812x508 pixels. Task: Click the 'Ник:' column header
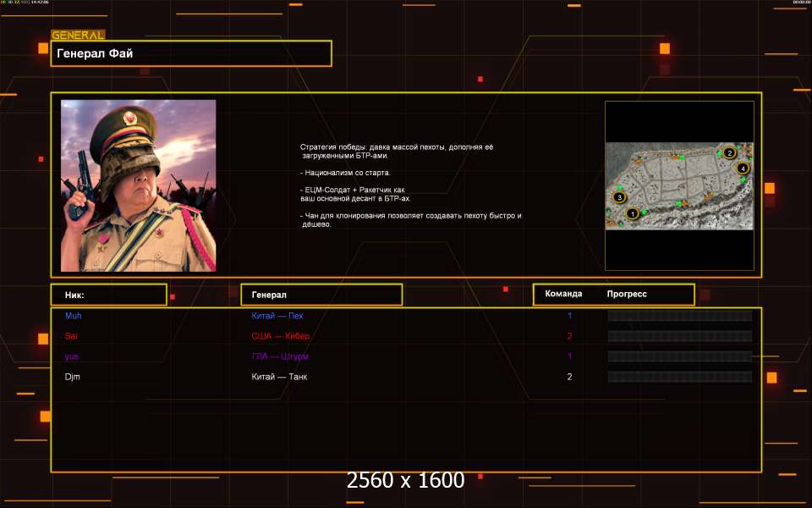point(108,295)
